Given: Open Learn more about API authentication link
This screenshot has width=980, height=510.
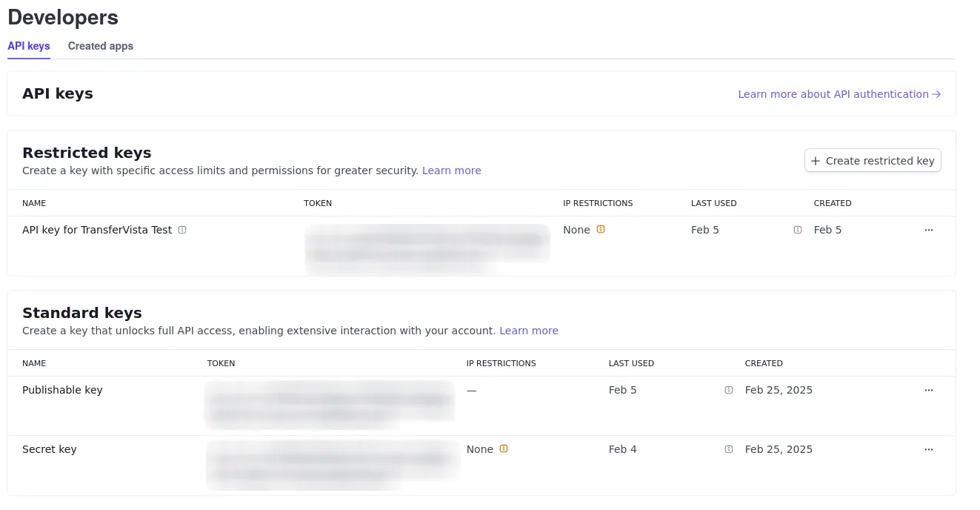Looking at the screenshot, I should tap(839, 94).
